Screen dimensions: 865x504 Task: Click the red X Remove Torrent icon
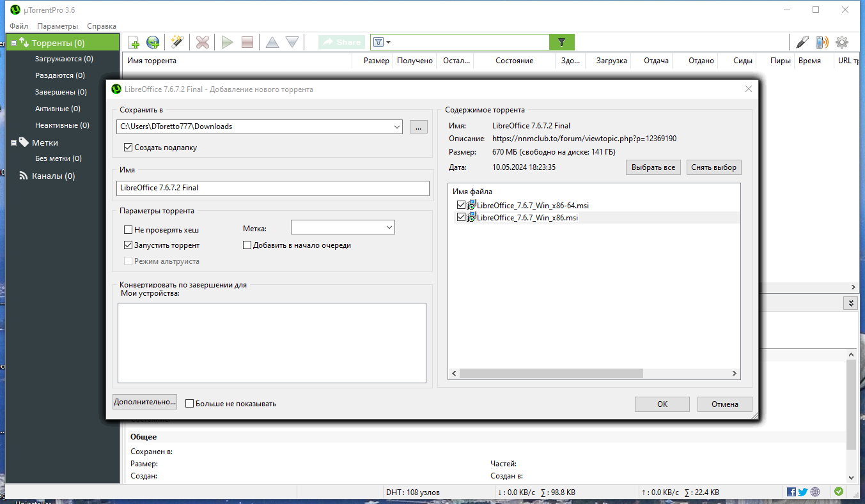(203, 42)
